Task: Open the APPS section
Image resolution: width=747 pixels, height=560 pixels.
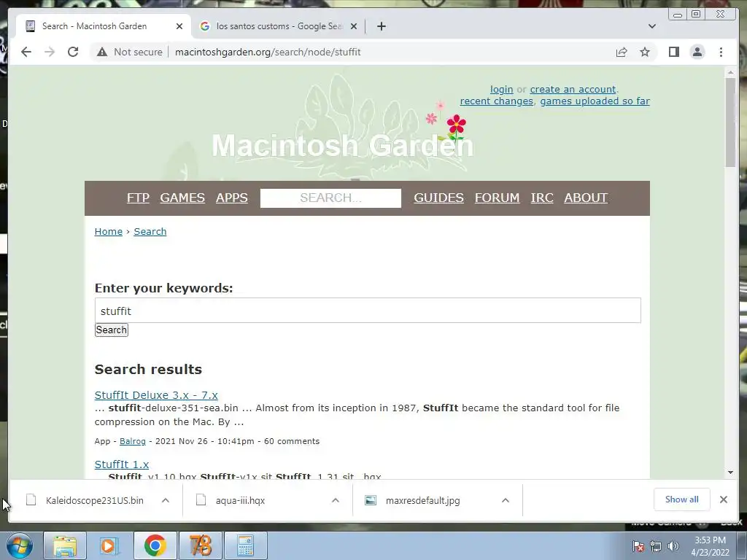Action: coord(231,198)
